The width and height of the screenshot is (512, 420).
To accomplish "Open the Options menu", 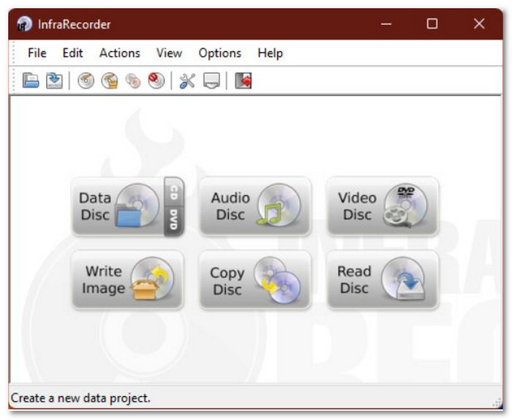I will pos(219,53).
